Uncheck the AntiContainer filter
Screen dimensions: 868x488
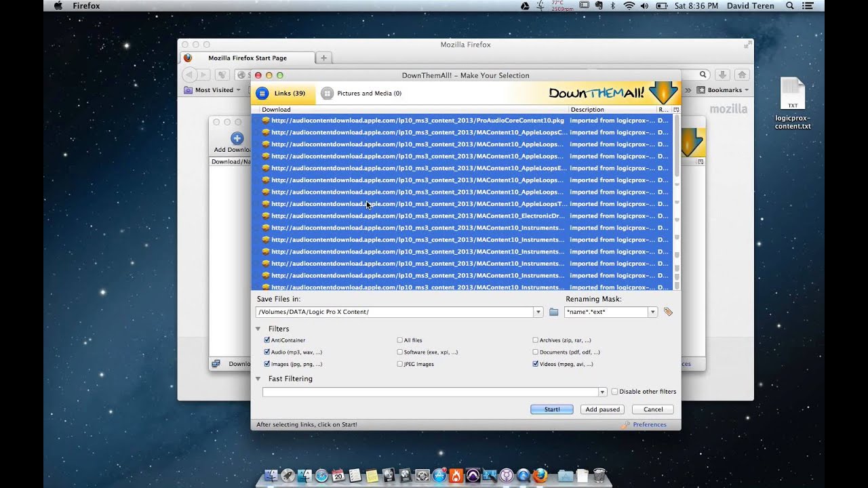(267, 340)
